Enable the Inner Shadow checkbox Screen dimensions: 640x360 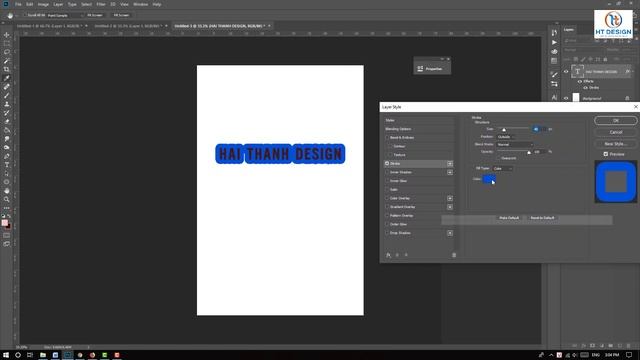pyautogui.click(x=387, y=172)
